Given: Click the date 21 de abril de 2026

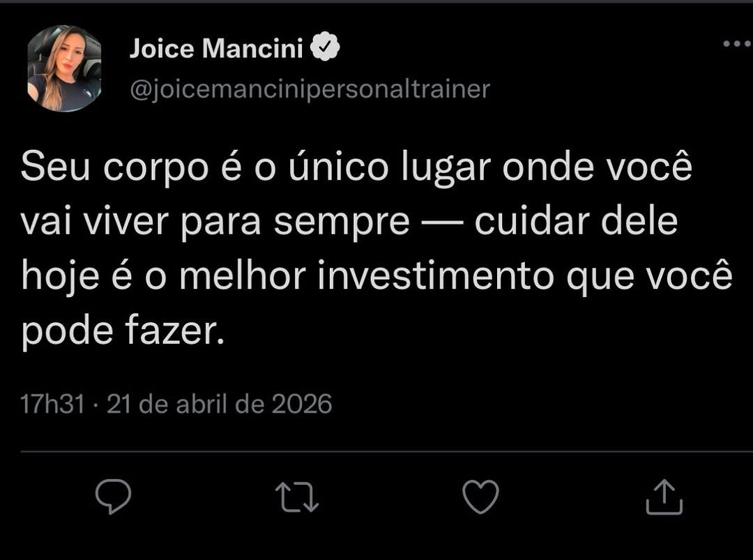Looking at the screenshot, I should point(220,404).
